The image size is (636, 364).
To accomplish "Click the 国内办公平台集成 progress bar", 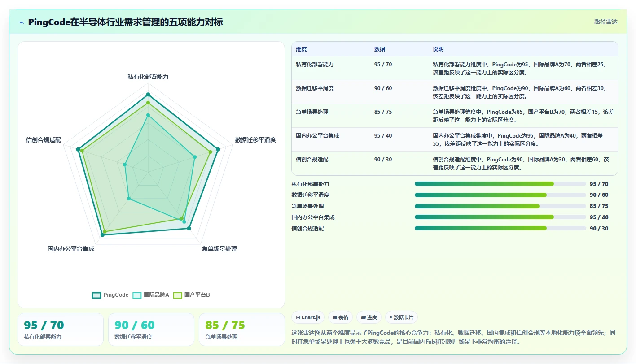I will (500, 217).
